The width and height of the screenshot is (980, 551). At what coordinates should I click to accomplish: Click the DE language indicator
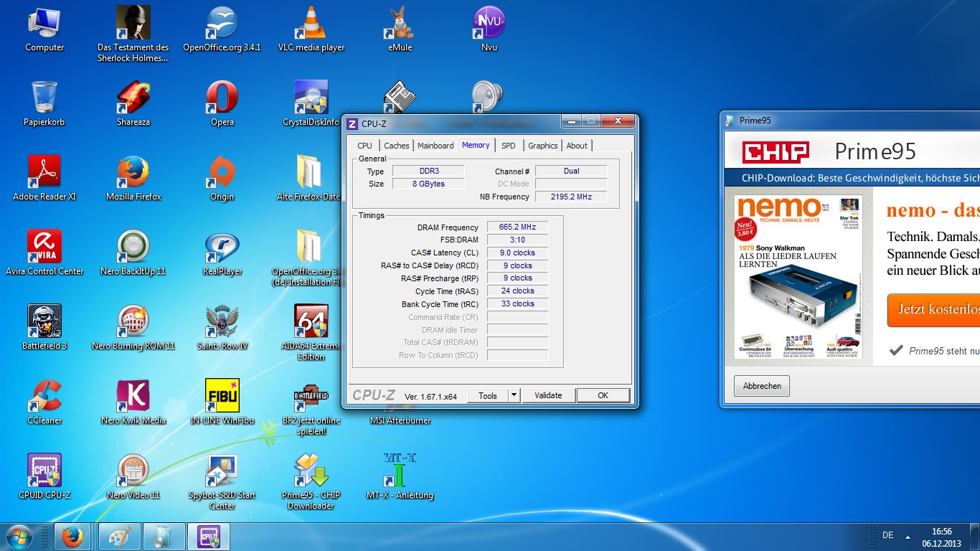coord(887,535)
